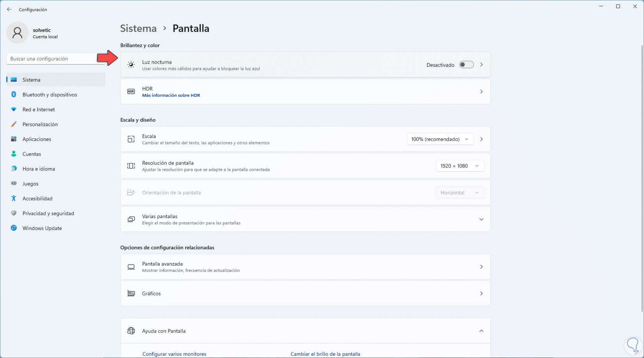This screenshot has height=358, width=644.
Task: Open Más información sobre HDR link
Action: click(x=171, y=95)
